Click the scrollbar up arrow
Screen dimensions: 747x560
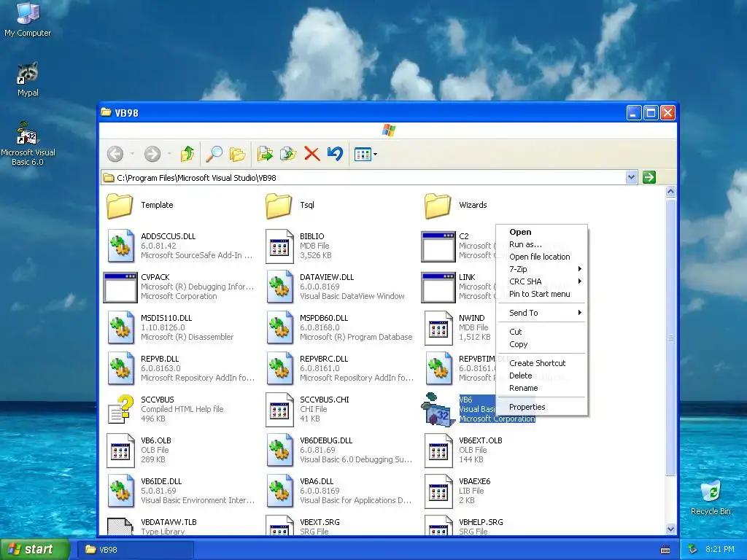(670, 192)
